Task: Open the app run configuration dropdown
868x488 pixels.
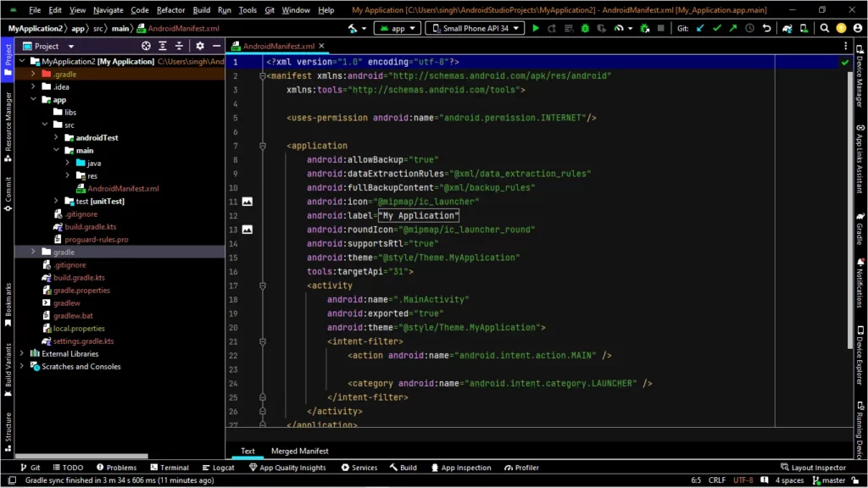Action: pyautogui.click(x=398, y=28)
